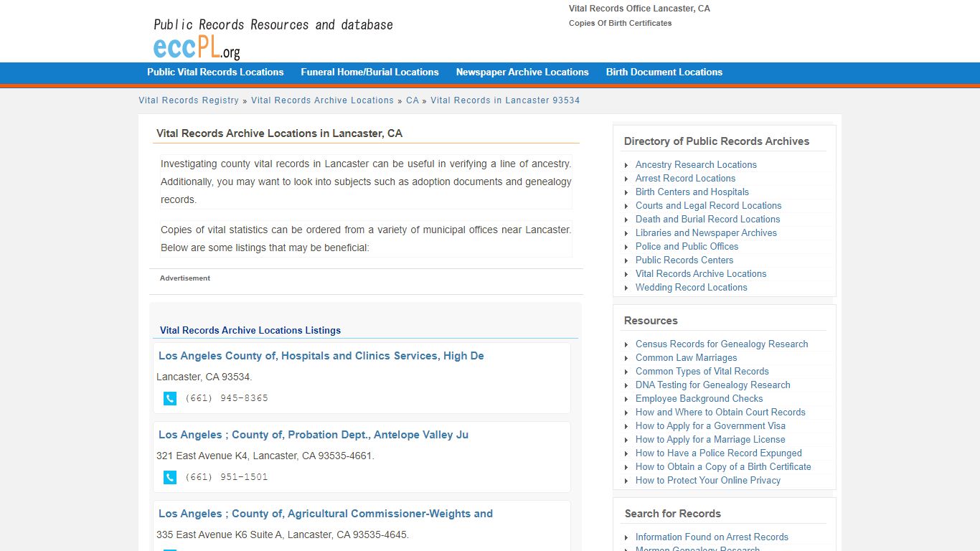The width and height of the screenshot is (980, 551).
Task: Open Census Records for Genealogy Research
Action: 722,344
